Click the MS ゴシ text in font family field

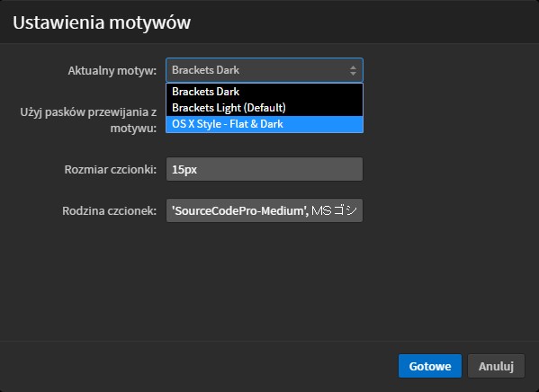(x=334, y=210)
